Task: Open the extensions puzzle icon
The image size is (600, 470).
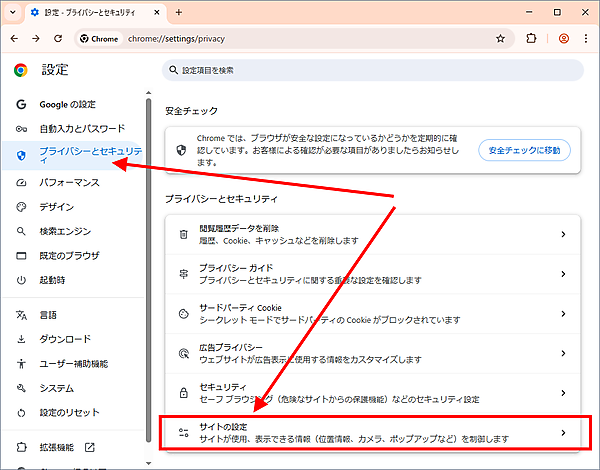Action: (x=531, y=39)
